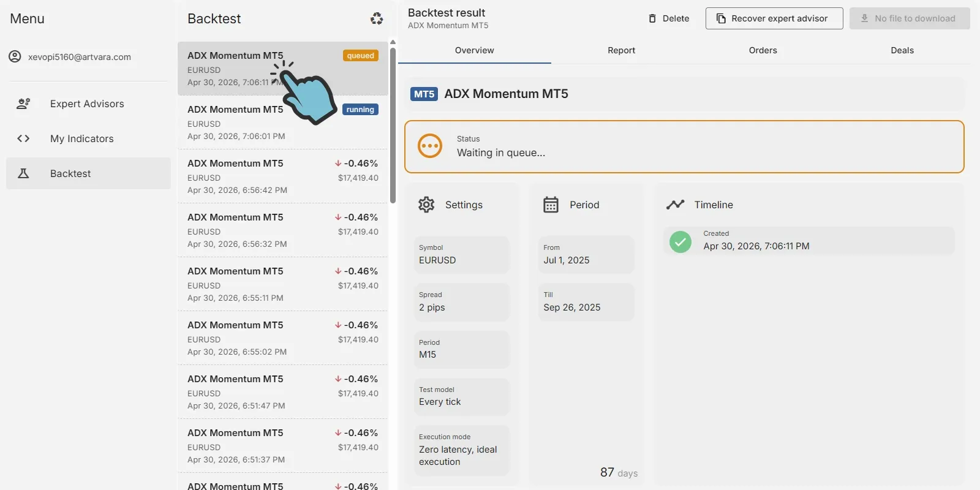Click the orange queued status badge
The height and width of the screenshot is (490, 980).
click(360, 56)
